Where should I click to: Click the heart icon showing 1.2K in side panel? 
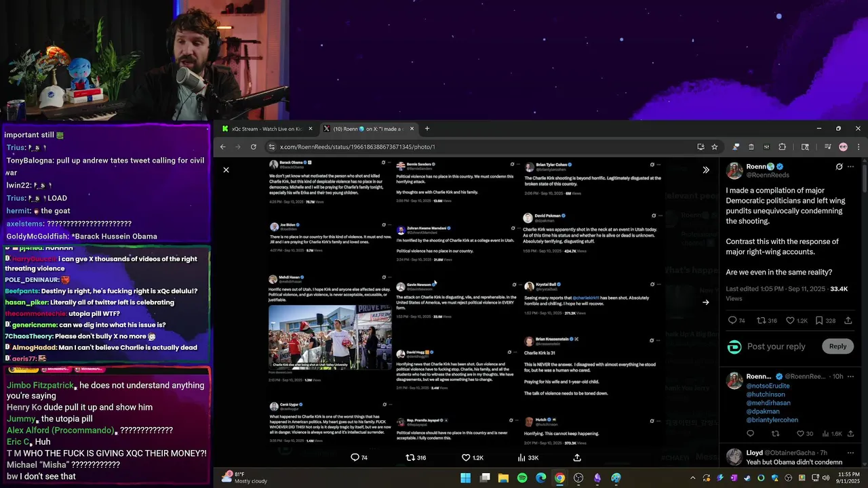(790, 321)
